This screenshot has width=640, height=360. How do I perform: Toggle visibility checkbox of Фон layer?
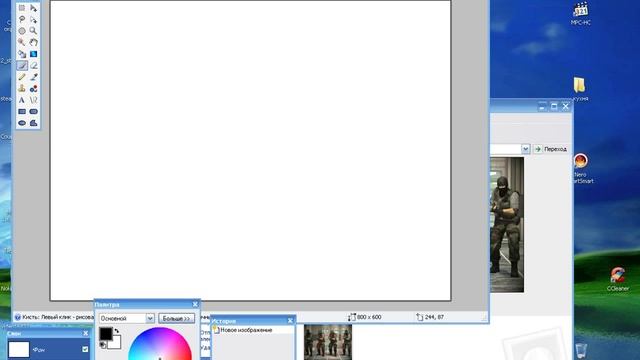85,349
